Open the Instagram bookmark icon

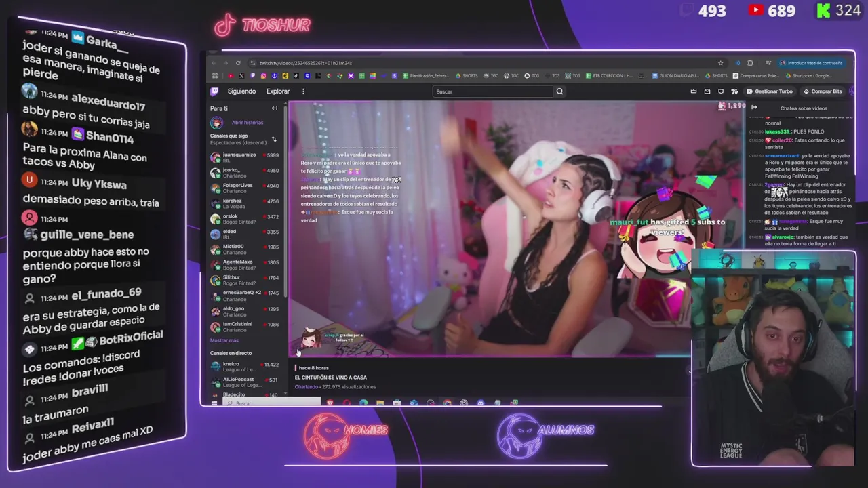click(263, 76)
